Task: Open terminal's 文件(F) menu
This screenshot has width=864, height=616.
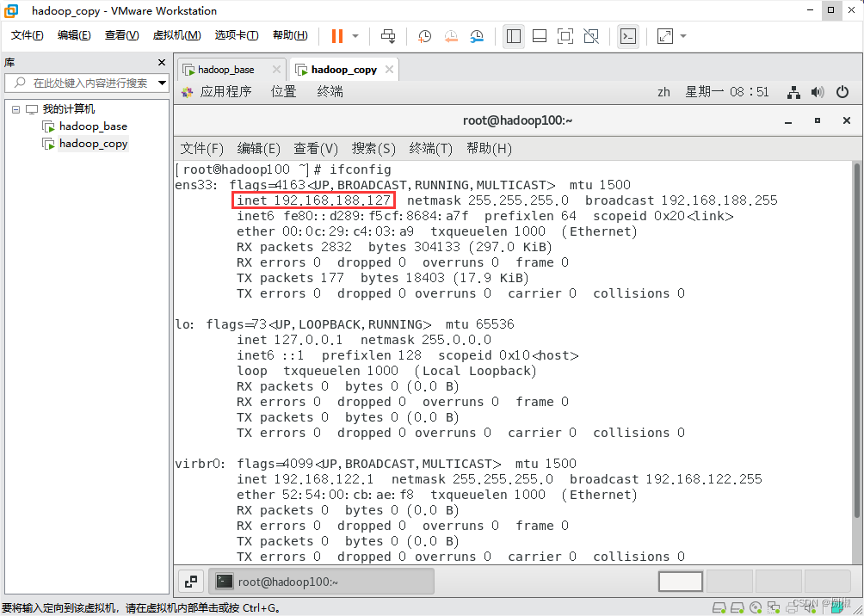Action: point(201,149)
